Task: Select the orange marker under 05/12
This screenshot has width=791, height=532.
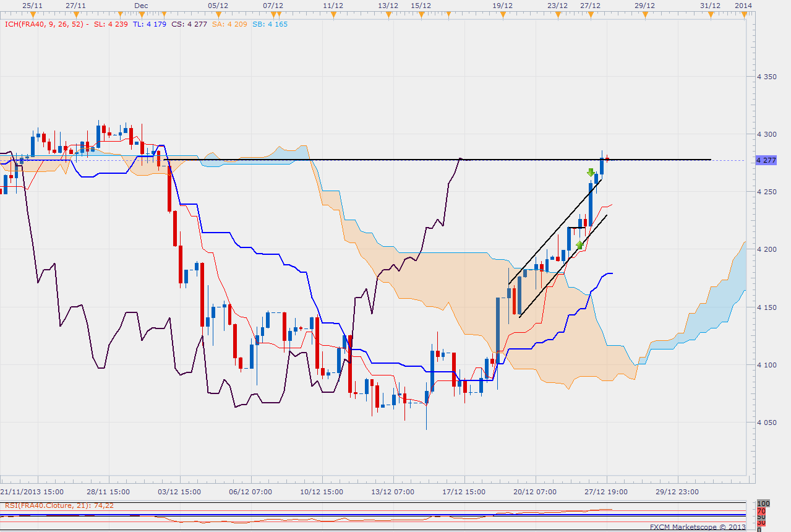Action: pos(217,14)
